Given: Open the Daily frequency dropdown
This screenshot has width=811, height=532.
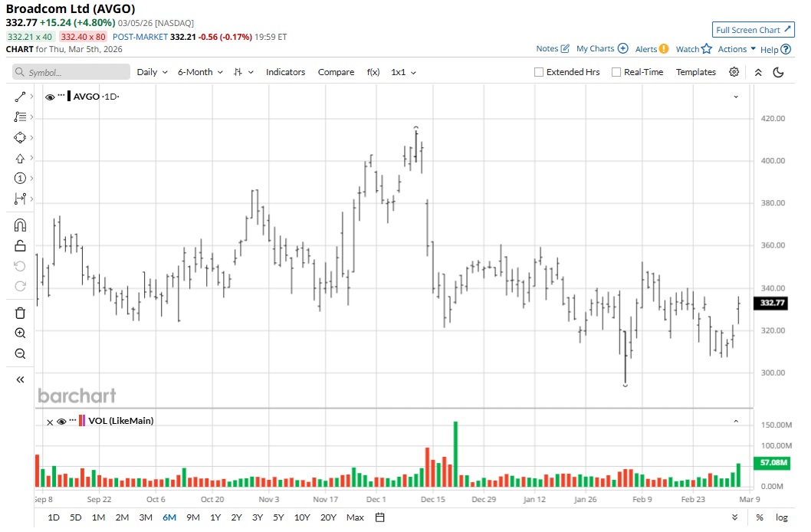Looking at the screenshot, I should click(x=152, y=72).
